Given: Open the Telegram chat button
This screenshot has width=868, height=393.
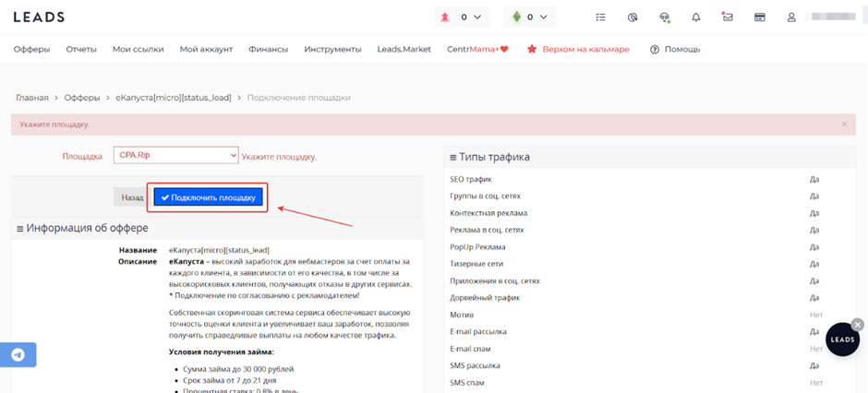Looking at the screenshot, I should (x=18, y=355).
